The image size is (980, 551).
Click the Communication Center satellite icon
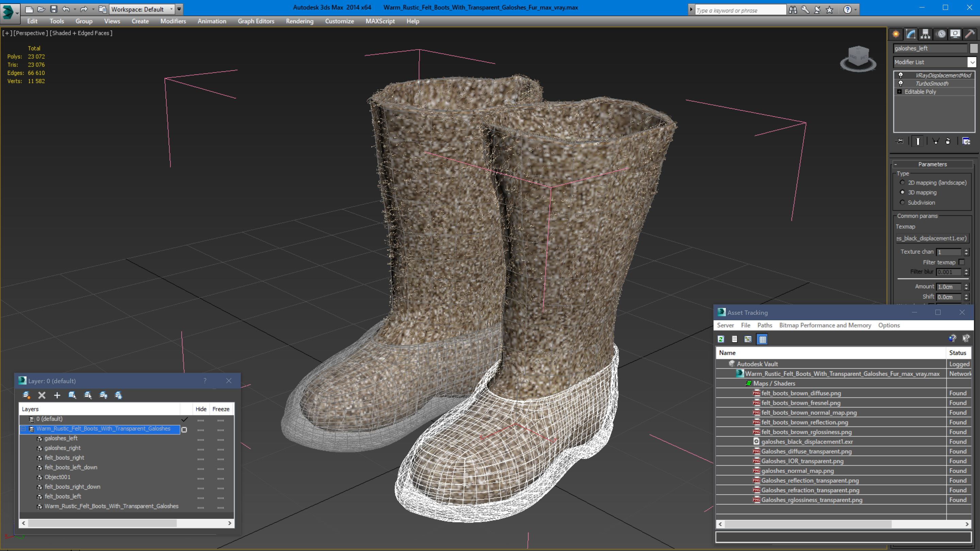pos(817,10)
